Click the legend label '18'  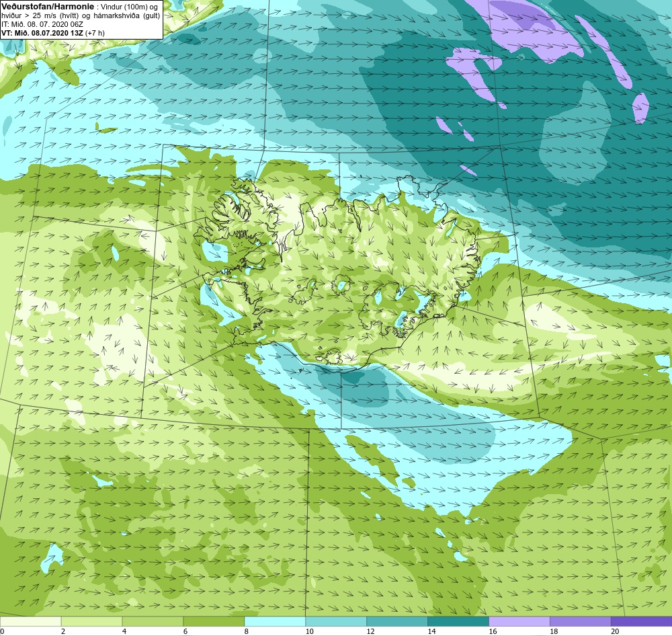tap(554, 631)
